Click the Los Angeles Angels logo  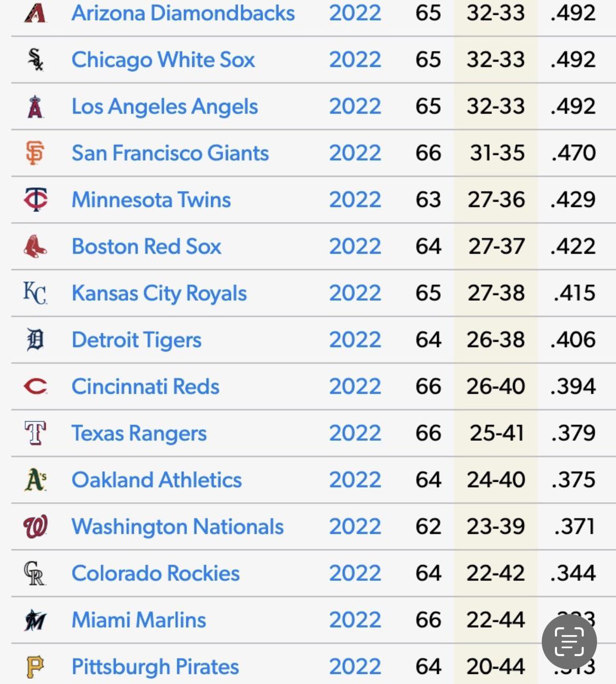(35, 107)
